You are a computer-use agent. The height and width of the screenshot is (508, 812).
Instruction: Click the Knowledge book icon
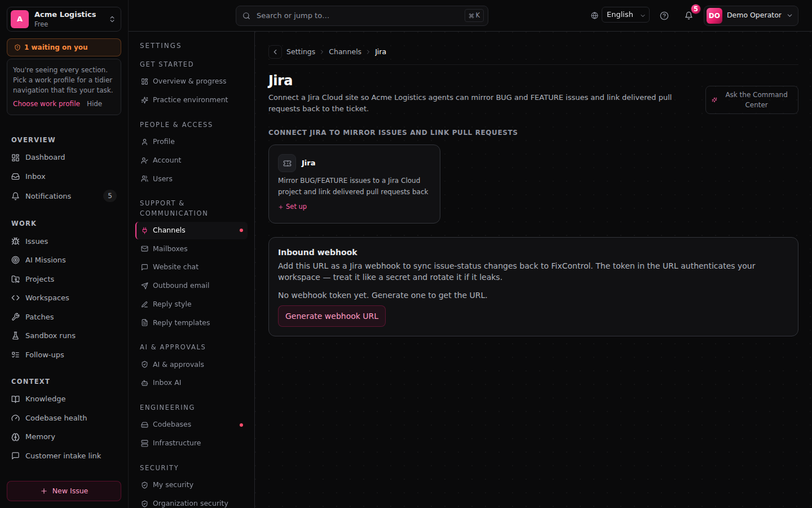(x=16, y=399)
